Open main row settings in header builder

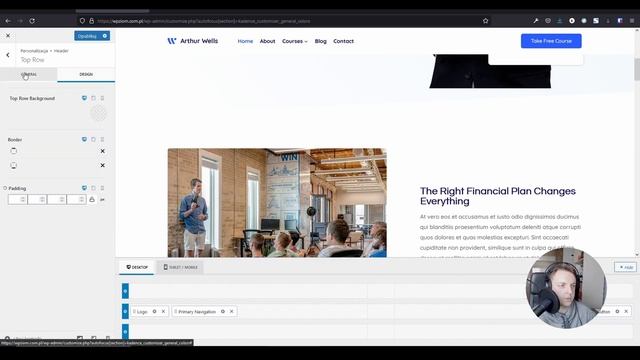coord(125,311)
